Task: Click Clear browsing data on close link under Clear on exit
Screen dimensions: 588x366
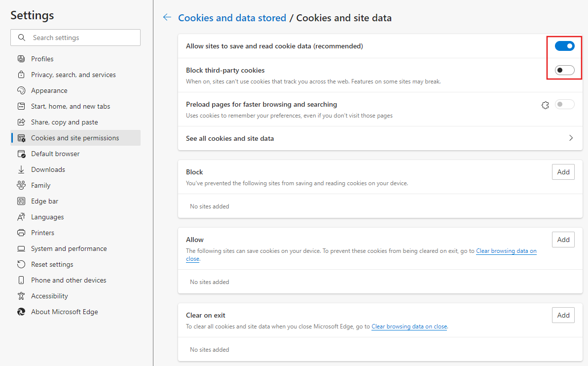Action: (409, 326)
